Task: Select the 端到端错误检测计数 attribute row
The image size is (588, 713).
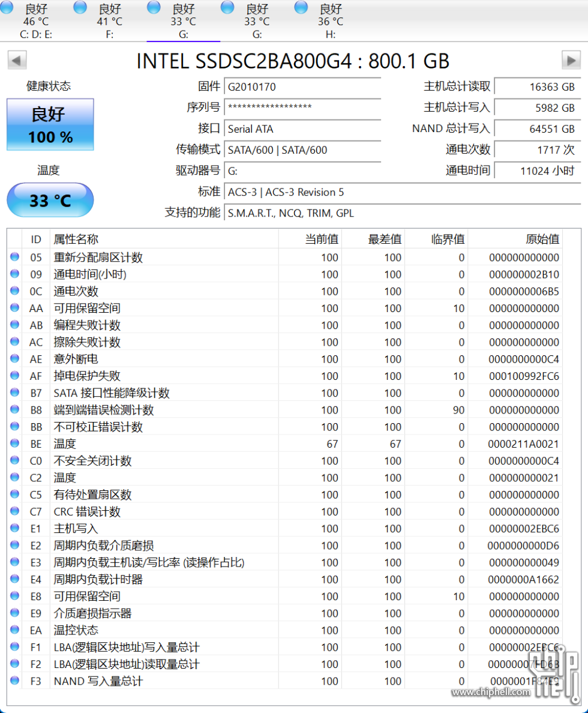Action: [x=104, y=410]
